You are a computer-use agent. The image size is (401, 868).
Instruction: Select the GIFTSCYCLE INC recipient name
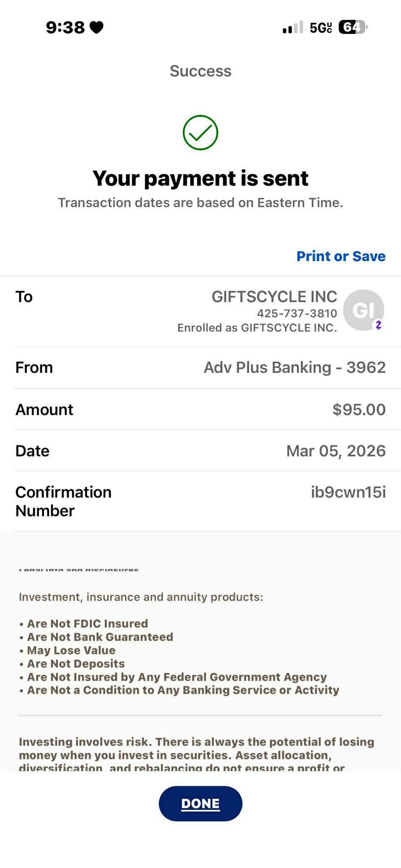(x=274, y=297)
